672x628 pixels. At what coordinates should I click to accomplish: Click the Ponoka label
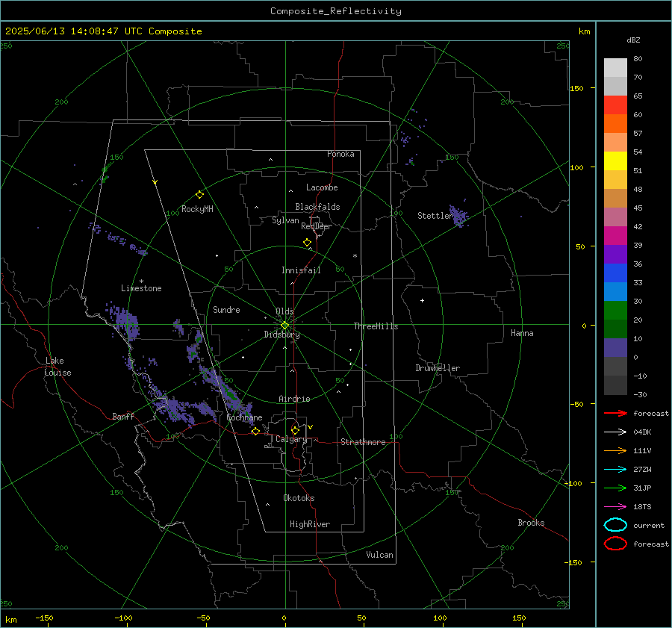(340, 154)
